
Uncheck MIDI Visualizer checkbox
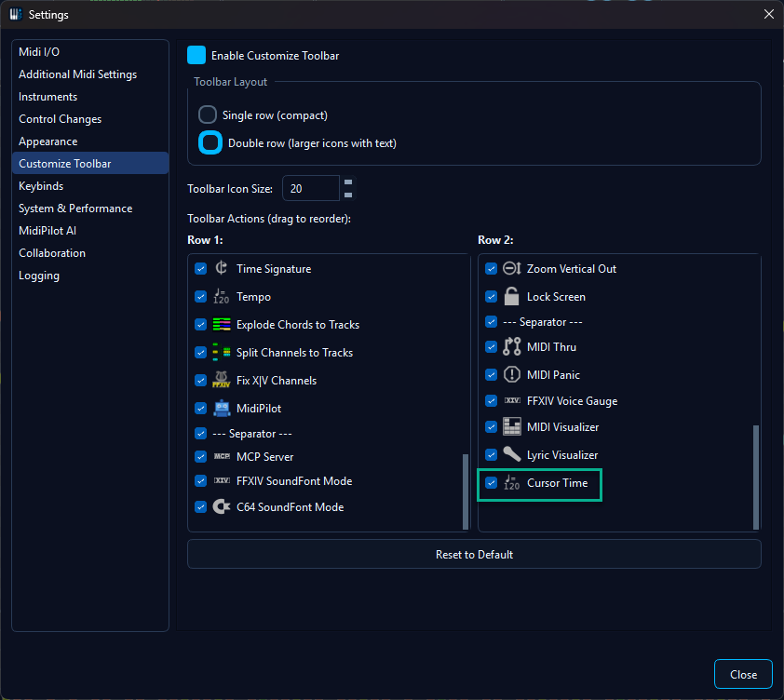[x=491, y=427]
